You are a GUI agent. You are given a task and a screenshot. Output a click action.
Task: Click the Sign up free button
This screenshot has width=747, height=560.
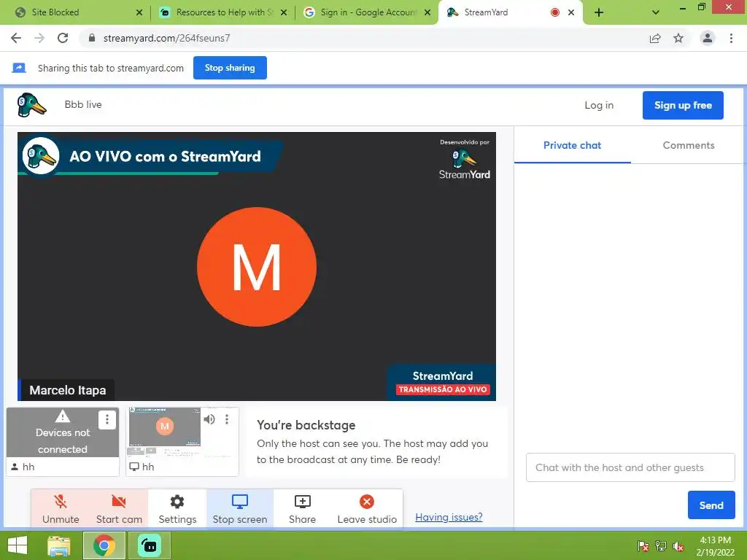(683, 105)
